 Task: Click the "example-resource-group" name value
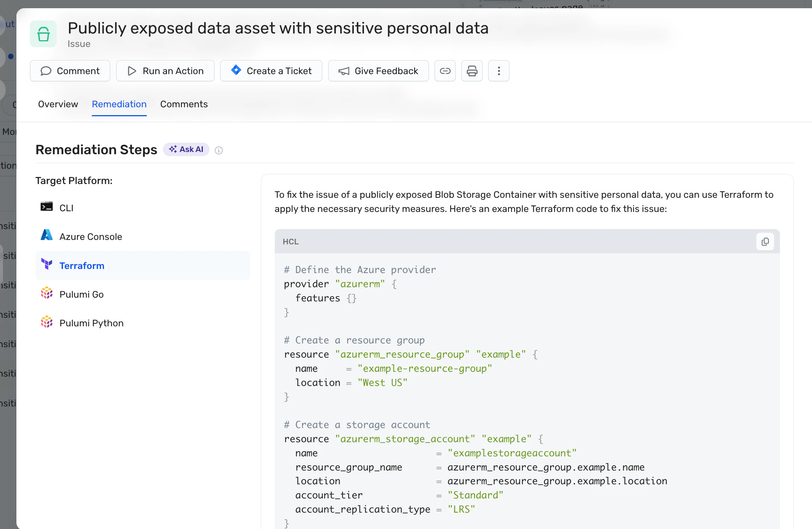coord(425,368)
